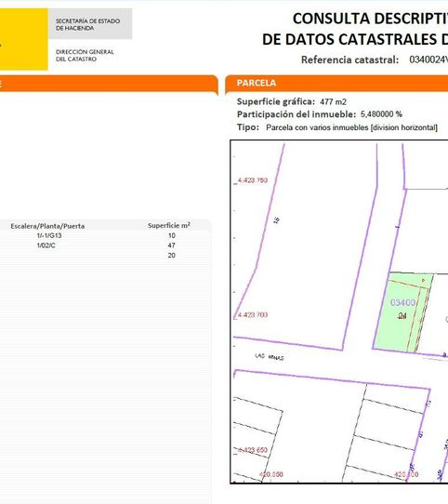Click the 'Superficie m²' column header
The height and width of the screenshot is (504, 448).
tap(169, 226)
